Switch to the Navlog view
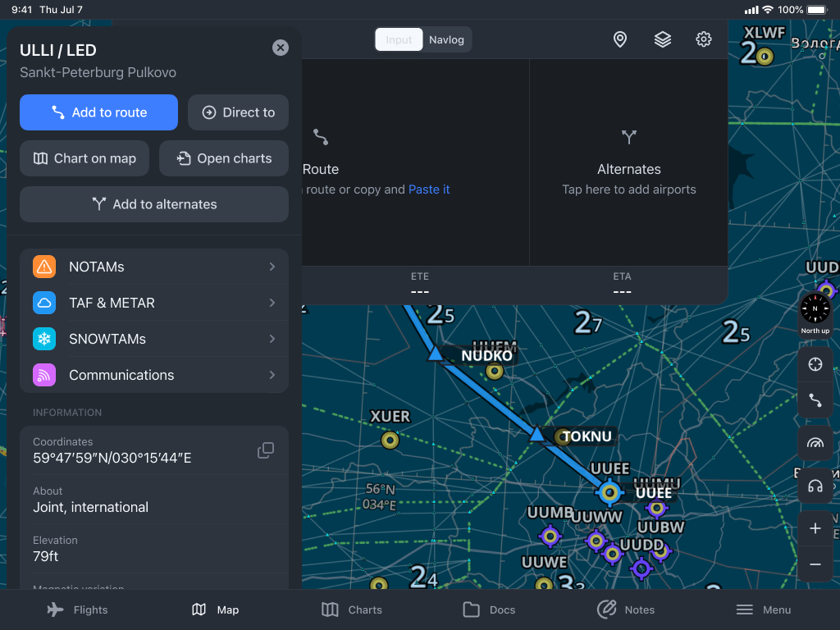 446,39
